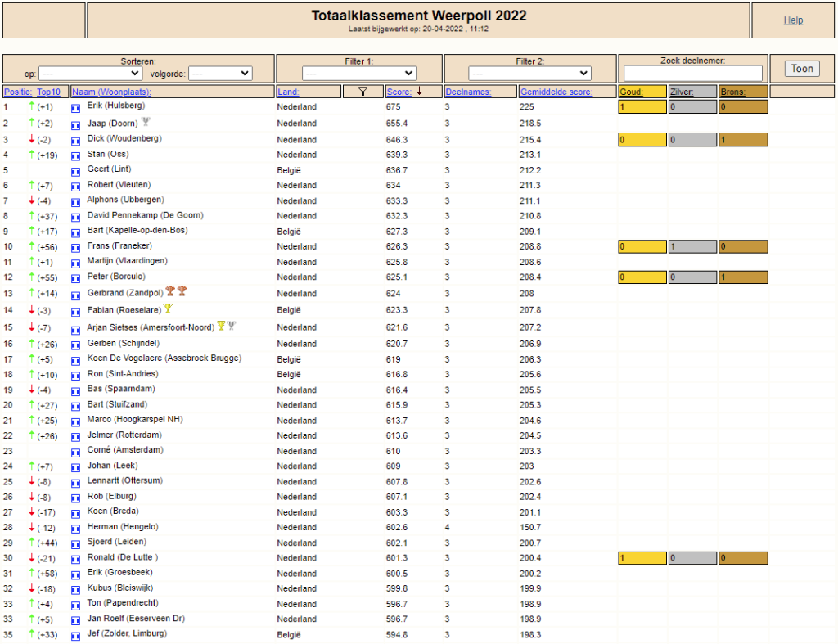Open the blue icon next to Geert (Lint)

pyautogui.click(x=76, y=172)
